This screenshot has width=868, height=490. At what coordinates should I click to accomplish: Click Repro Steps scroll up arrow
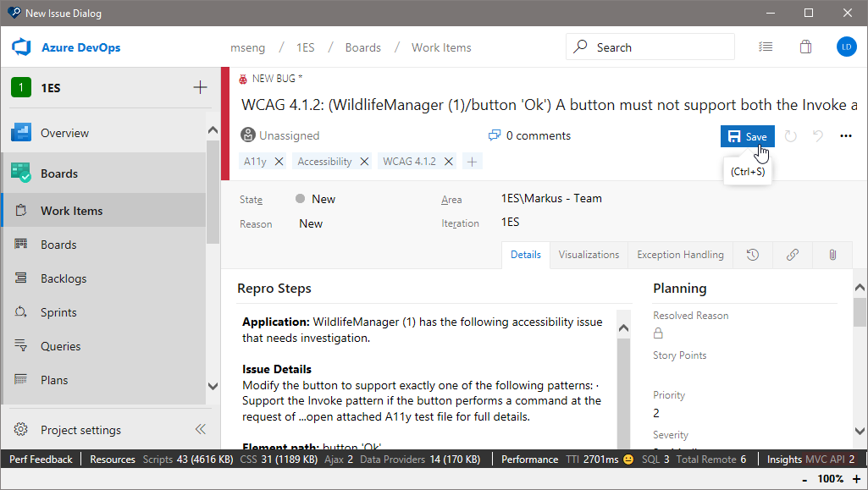coord(623,328)
